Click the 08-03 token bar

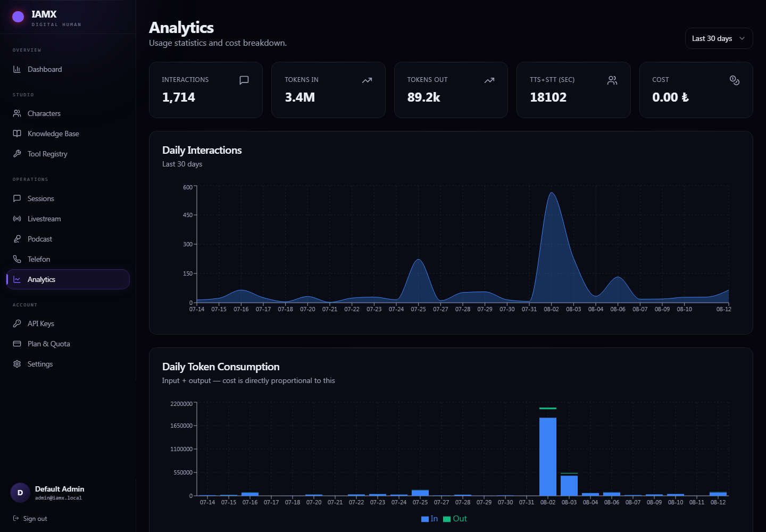point(569,485)
